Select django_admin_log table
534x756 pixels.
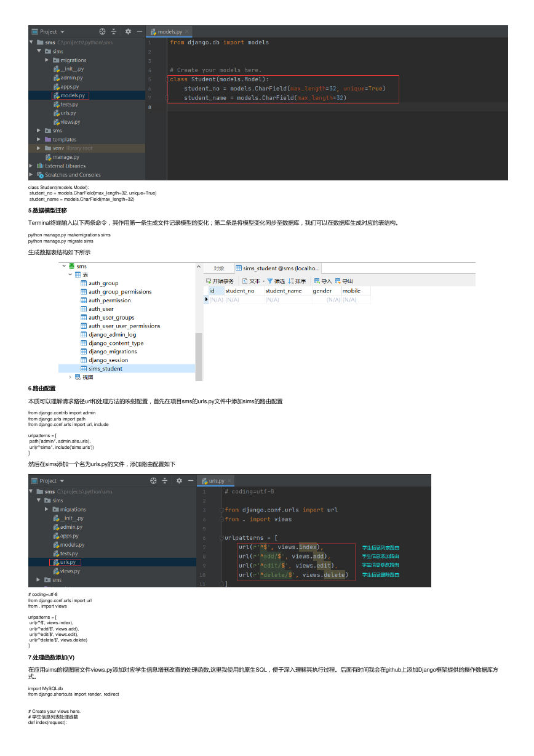click(x=108, y=335)
